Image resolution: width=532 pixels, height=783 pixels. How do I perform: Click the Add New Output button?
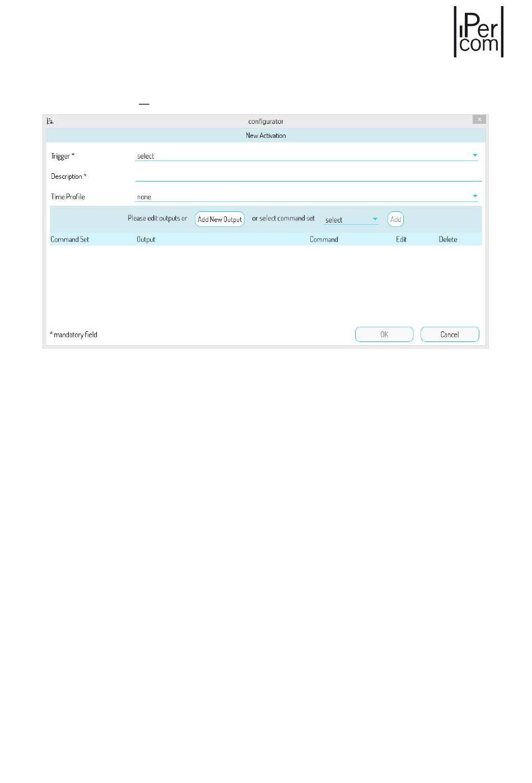[220, 219]
